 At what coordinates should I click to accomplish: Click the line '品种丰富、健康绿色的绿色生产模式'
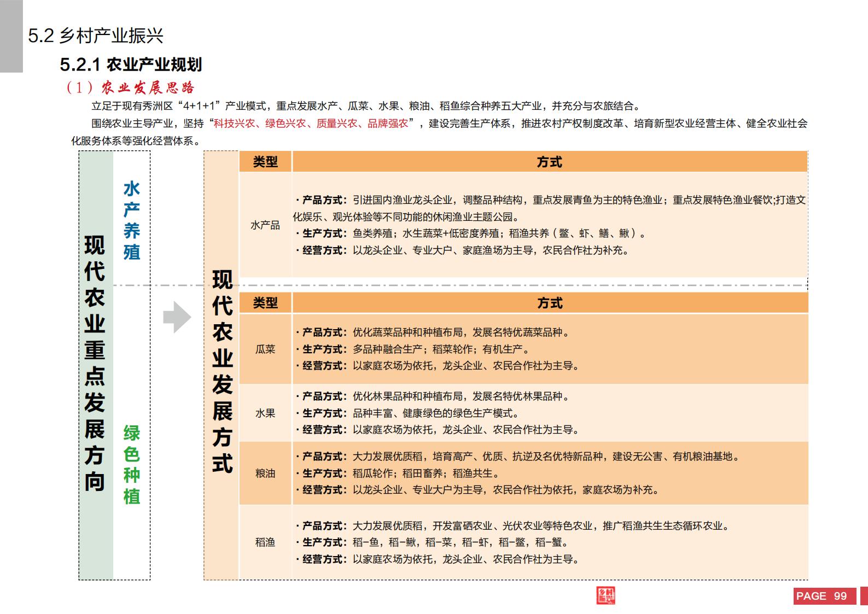(x=407, y=413)
